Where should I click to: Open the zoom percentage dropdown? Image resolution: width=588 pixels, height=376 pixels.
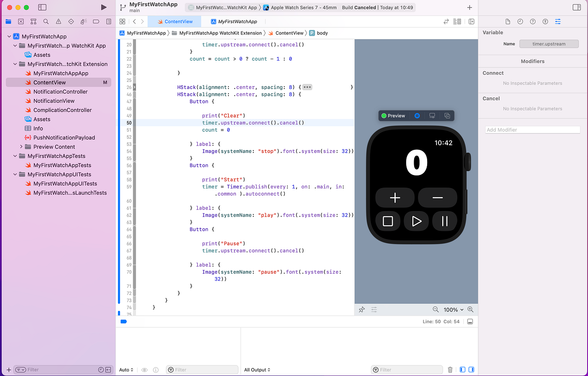(x=453, y=309)
